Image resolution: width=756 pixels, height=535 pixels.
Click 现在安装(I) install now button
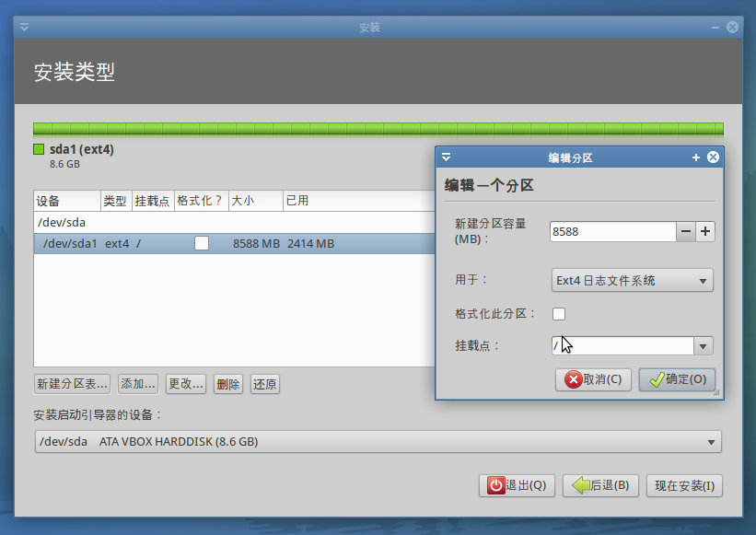click(685, 485)
